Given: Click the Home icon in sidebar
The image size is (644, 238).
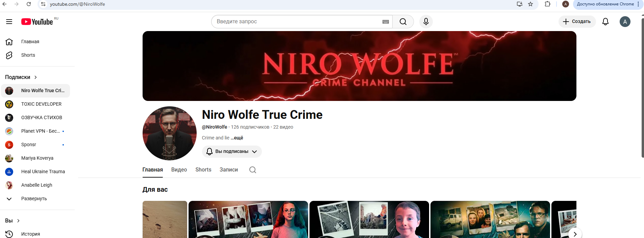Looking at the screenshot, I should pos(9,42).
